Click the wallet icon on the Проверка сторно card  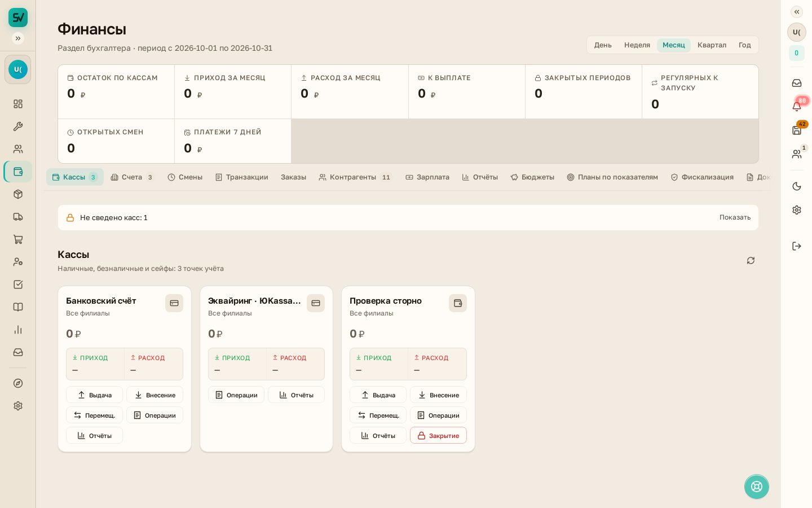(x=458, y=303)
